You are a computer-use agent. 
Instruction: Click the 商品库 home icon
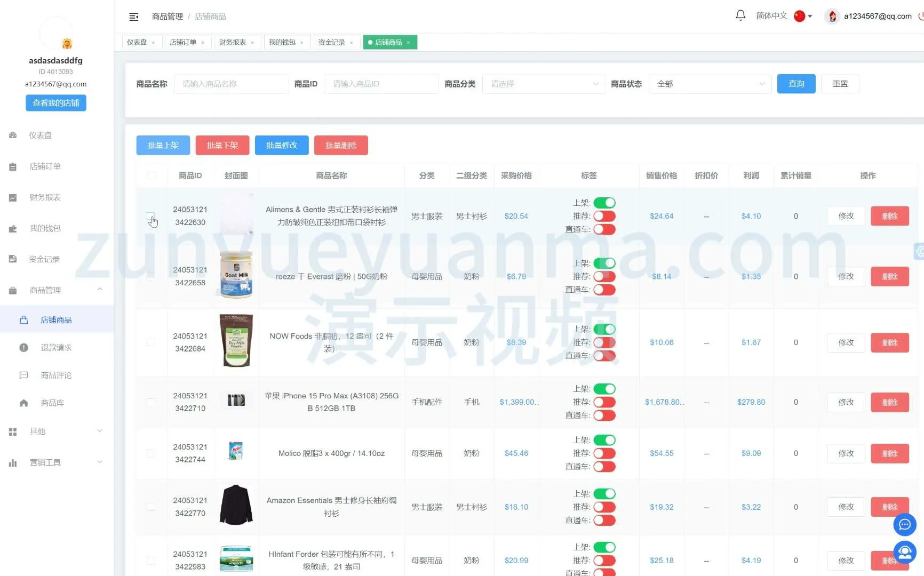[x=23, y=403]
